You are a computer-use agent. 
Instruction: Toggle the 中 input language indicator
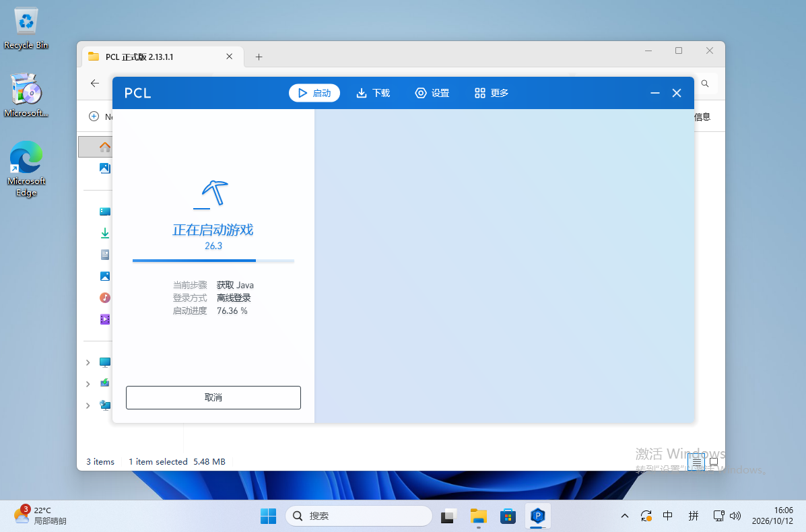pos(668,516)
